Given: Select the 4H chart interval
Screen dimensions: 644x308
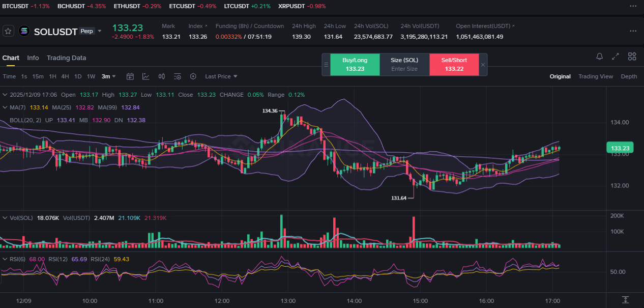Looking at the screenshot, I should click(x=65, y=76).
